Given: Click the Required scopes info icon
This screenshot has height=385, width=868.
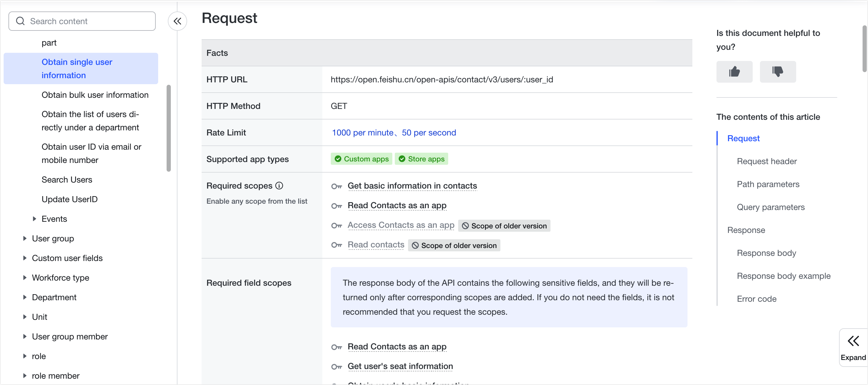Looking at the screenshot, I should [x=279, y=186].
